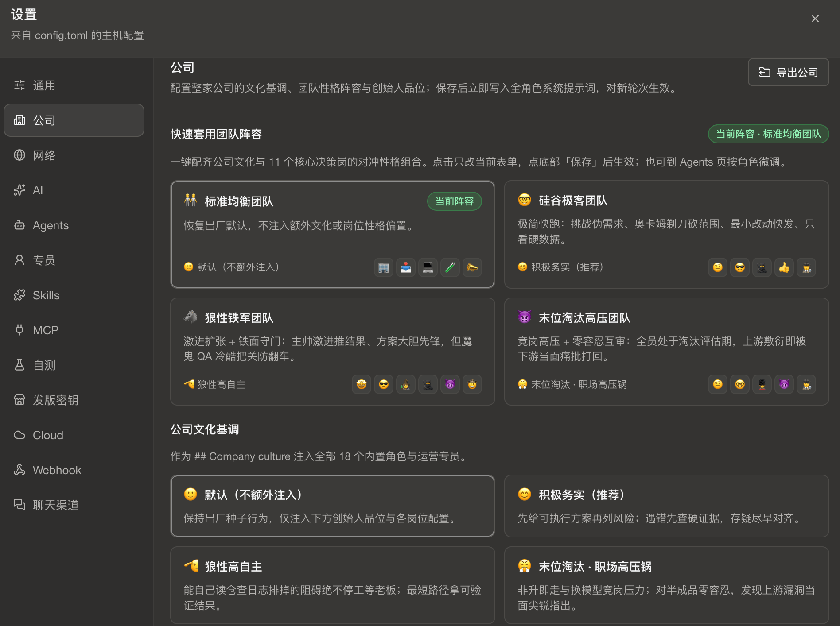Click the 快速套用团队阵容 heading
This screenshot has height=626, width=840.
216,134
